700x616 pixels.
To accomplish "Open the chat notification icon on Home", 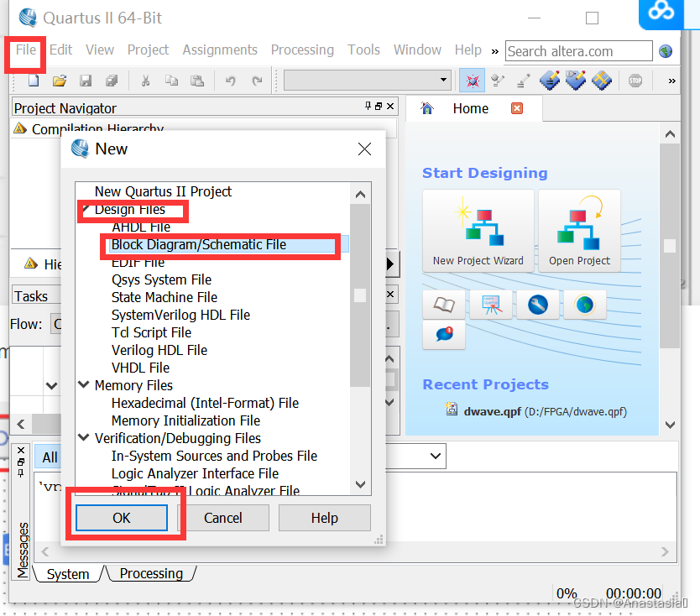I will 444,334.
